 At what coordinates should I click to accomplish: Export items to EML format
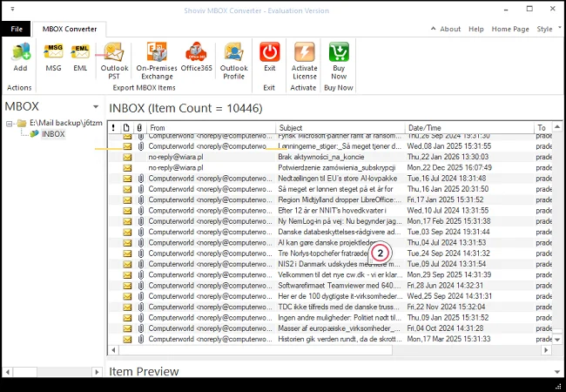tap(80, 57)
